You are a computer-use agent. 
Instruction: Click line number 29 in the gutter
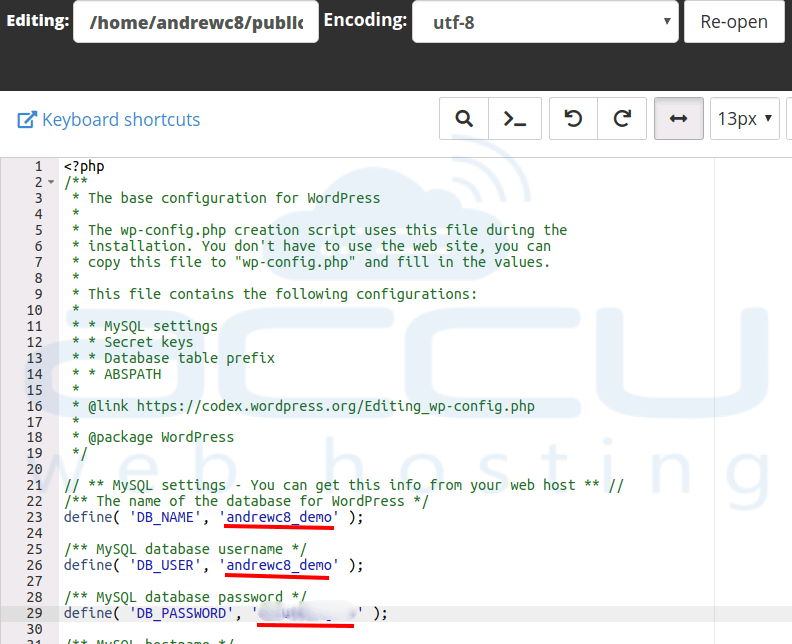(x=34, y=613)
